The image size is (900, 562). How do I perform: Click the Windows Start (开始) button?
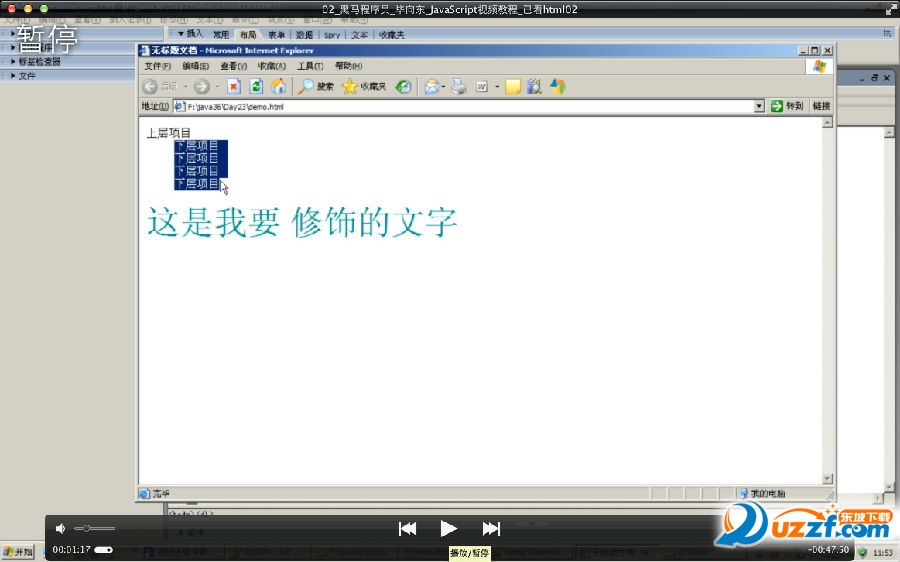[18, 552]
